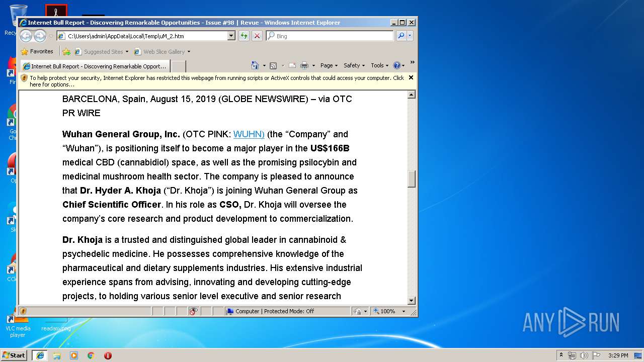Click the security shield icon in information bar
This screenshot has height=362, width=644.
pyautogui.click(x=24, y=78)
